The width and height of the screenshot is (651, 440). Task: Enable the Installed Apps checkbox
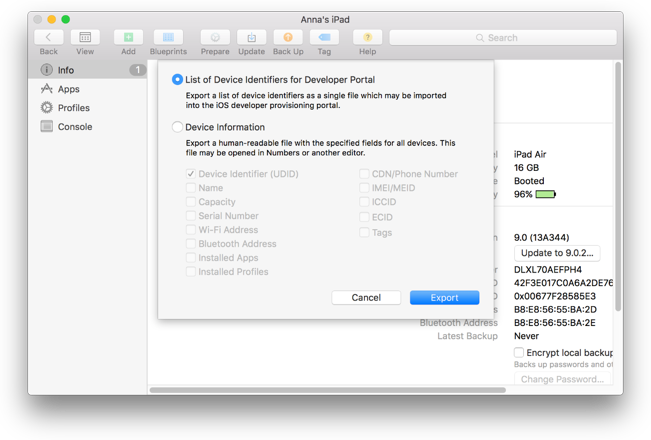[191, 257]
